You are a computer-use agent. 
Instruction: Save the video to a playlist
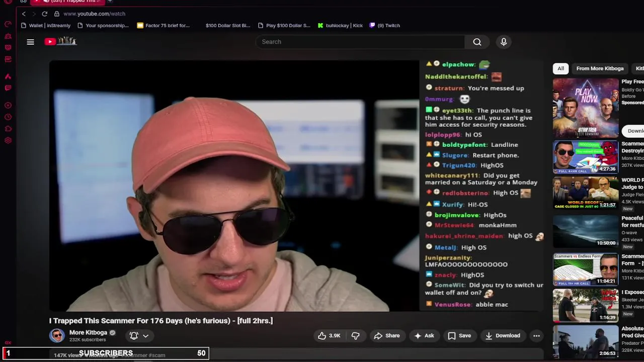click(x=459, y=336)
